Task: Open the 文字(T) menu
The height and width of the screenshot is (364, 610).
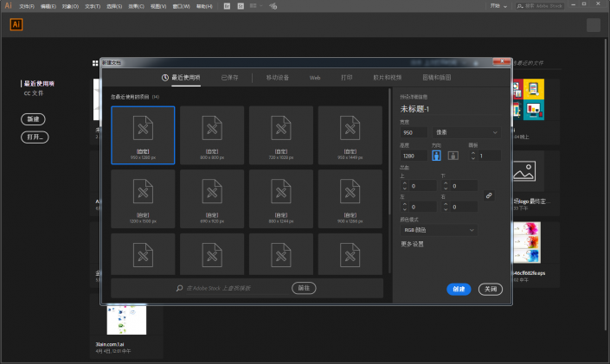Action: pos(93,6)
